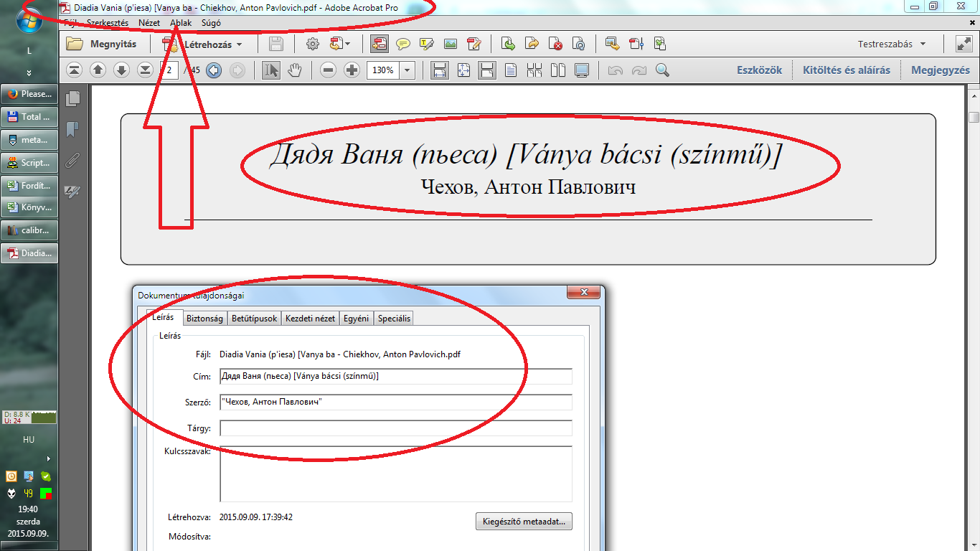This screenshot has height=551, width=980.
Task: Expand the PDF convert/export dropdown icon
Action: coord(340,44)
